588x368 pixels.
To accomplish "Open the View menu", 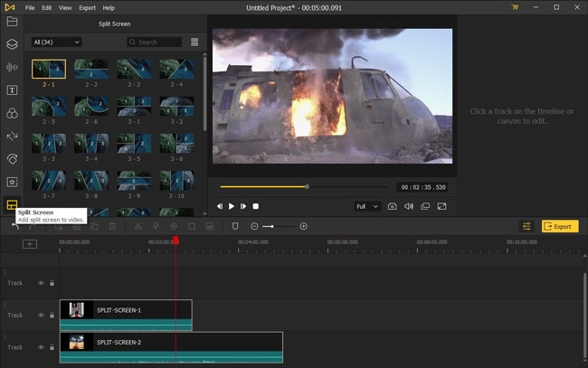I will 65,7.
